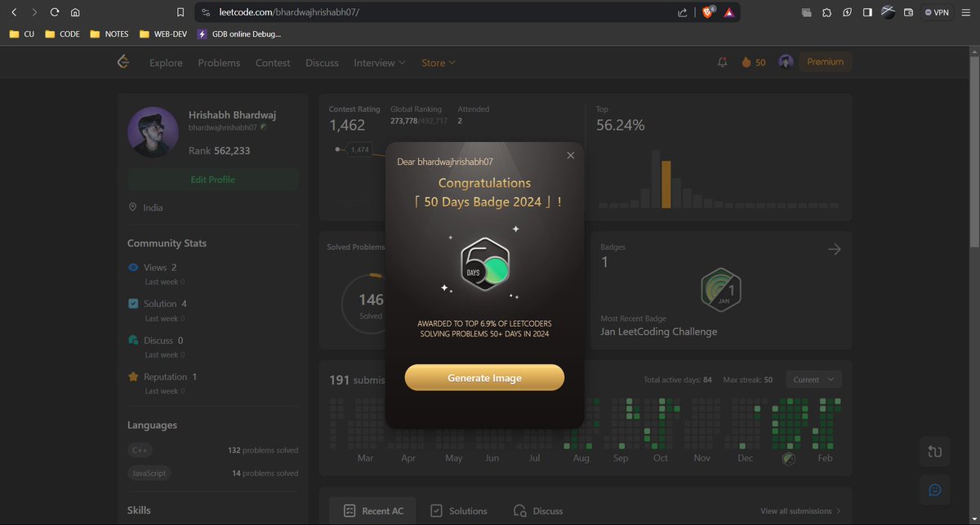Open the Brave Wallet icon
980x525 pixels.
tap(908, 12)
